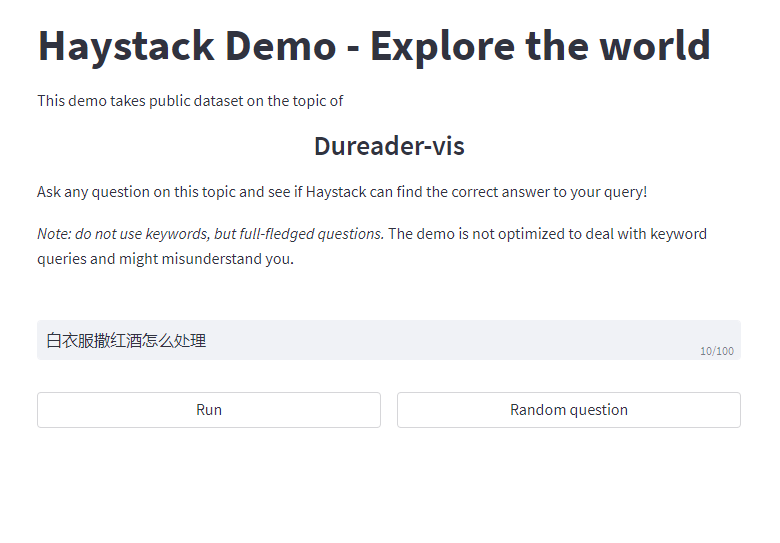Viewport: 780px width, 543px height.
Task: Click the 'Ask any question on this topic' sentence
Action: click(x=342, y=192)
